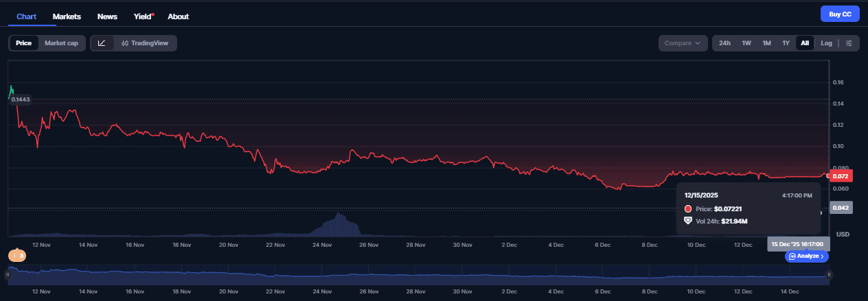868x301 pixels.
Task: Select the Price view toggle
Action: [24, 43]
